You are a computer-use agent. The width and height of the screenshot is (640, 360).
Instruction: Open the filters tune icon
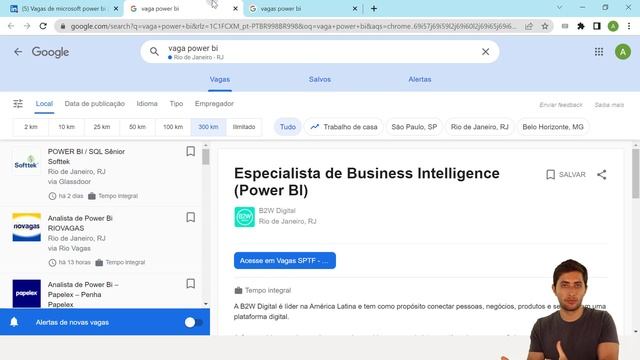tap(18, 104)
